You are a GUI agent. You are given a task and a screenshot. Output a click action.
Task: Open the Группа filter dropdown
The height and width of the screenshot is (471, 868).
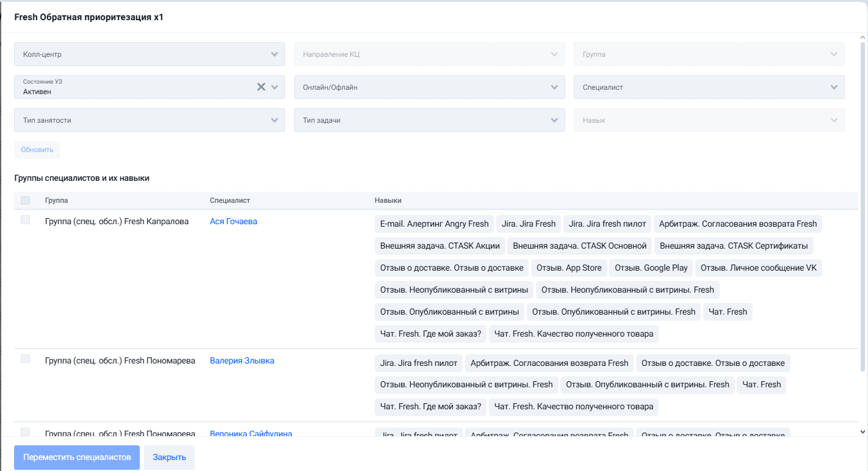709,54
